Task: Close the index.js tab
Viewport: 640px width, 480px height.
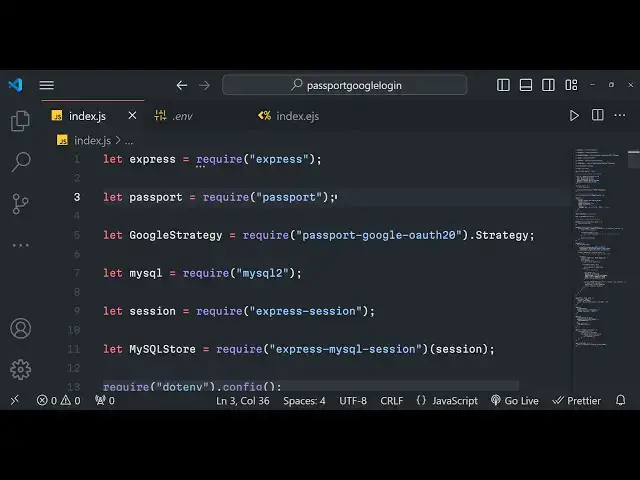Action: pos(132,116)
